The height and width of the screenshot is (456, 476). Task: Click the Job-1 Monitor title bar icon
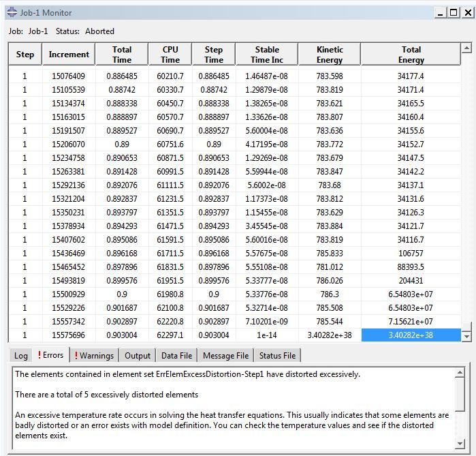coord(12,12)
